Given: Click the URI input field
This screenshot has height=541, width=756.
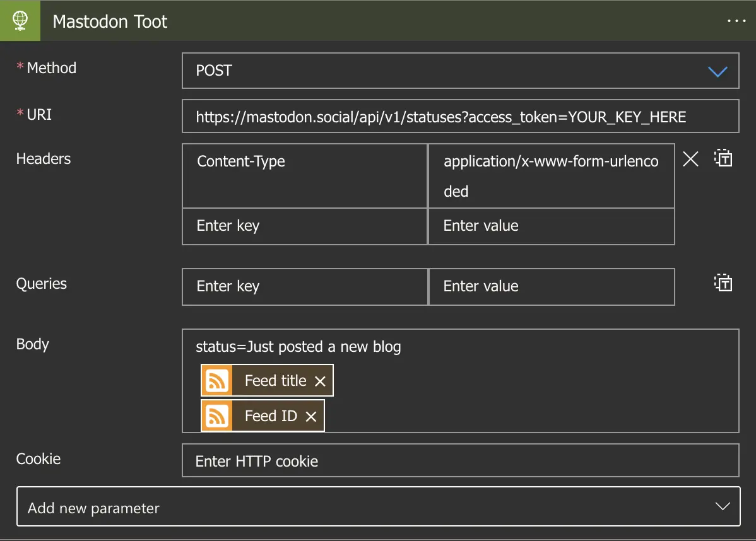Looking at the screenshot, I should pos(461,116).
